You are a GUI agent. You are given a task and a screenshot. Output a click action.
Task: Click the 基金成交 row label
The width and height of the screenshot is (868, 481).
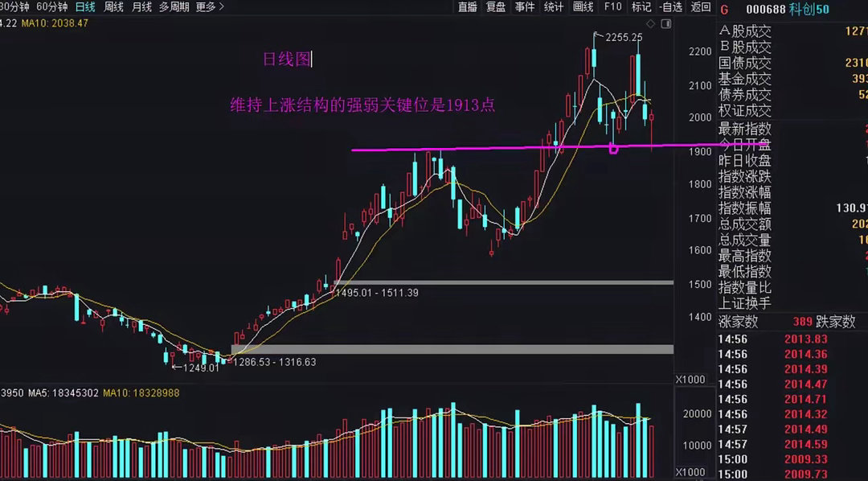click(744, 80)
